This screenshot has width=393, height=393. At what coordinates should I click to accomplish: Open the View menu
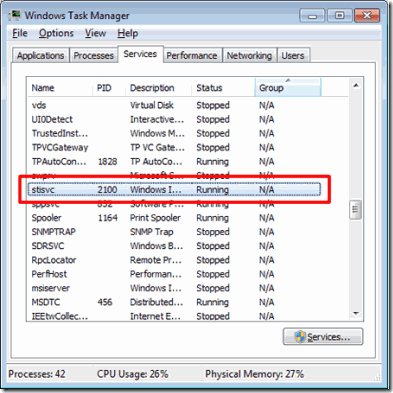tap(95, 33)
